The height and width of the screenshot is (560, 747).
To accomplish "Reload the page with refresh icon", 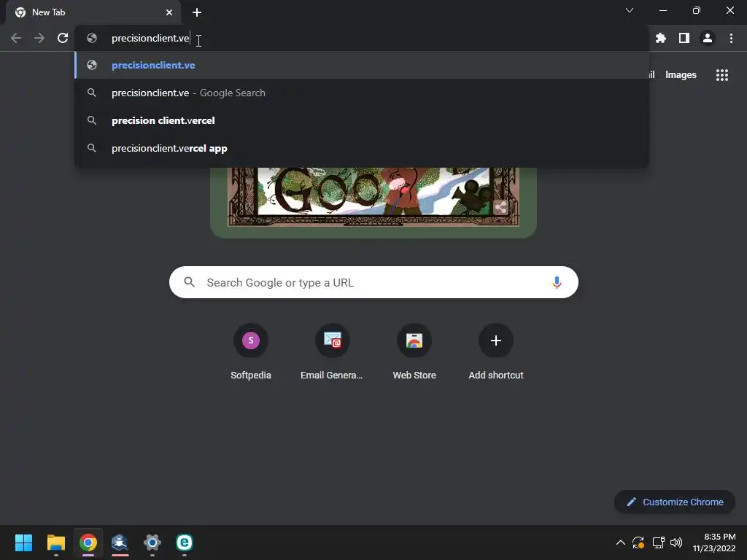I will click(63, 38).
